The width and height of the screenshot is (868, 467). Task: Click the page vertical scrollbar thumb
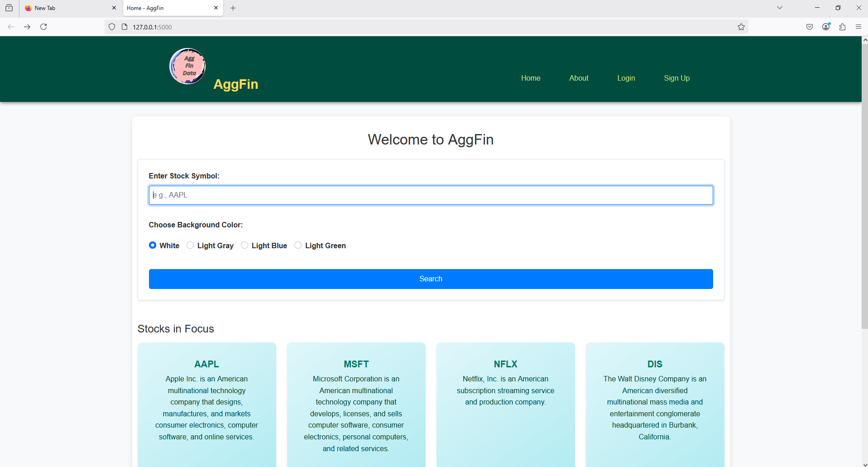[x=865, y=186]
